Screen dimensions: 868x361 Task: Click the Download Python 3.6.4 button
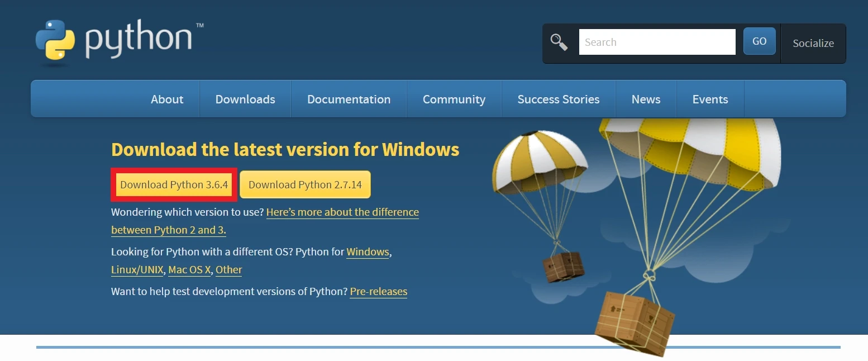[174, 185]
